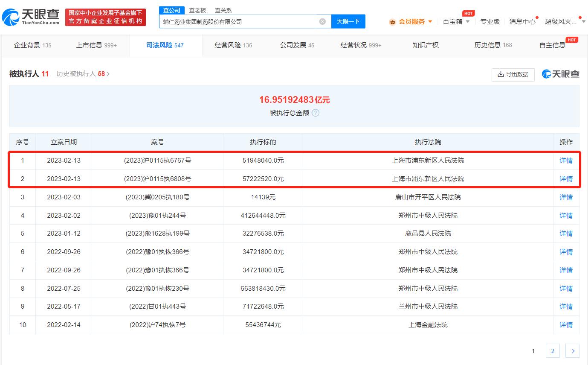Open 详情 for case 沪74执恢7号
Image resolution: width=588 pixels, height=365 pixels.
pos(566,325)
